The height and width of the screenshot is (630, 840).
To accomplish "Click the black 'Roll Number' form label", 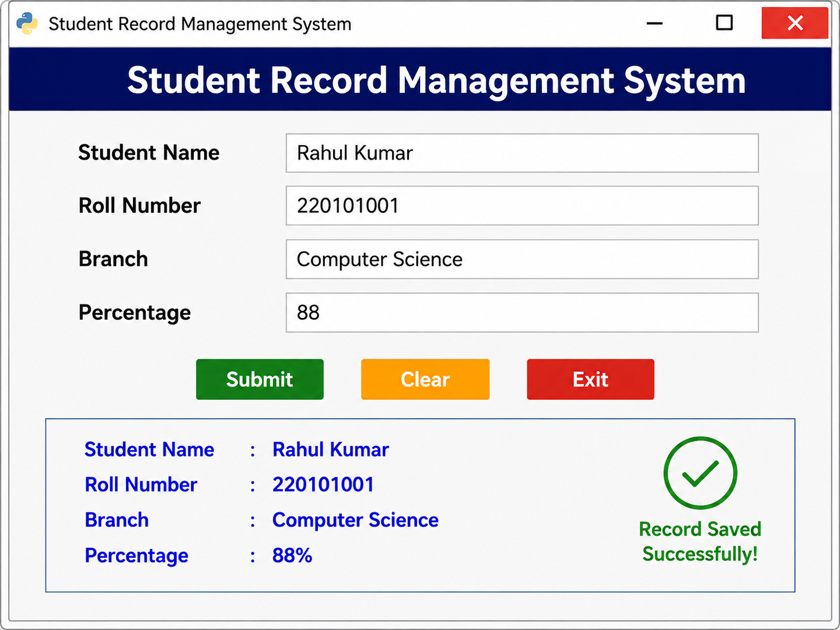I will [x=140, y=205].
